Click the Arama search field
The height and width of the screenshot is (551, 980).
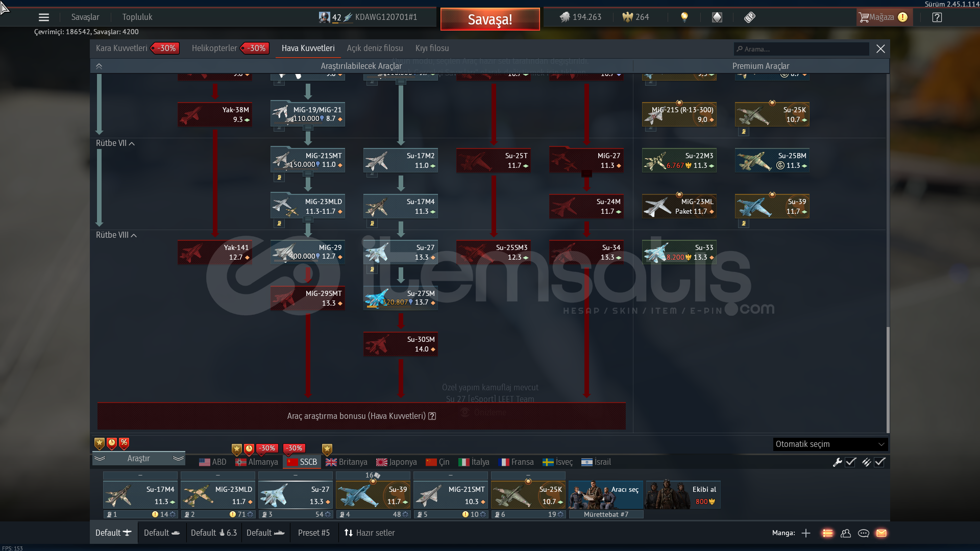coord(801,49)
